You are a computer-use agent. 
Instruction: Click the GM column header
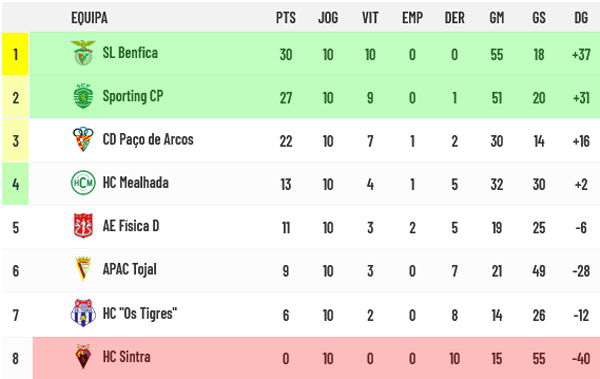(x=497, y=18)
